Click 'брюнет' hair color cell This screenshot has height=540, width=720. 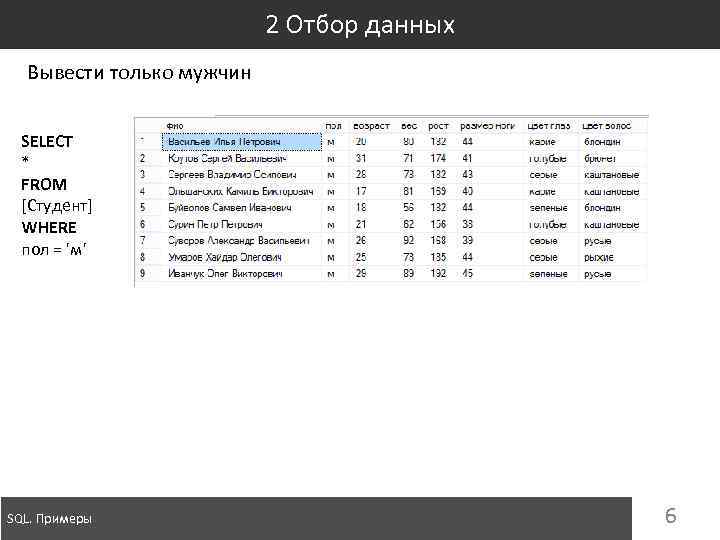[x=600, y=158]
